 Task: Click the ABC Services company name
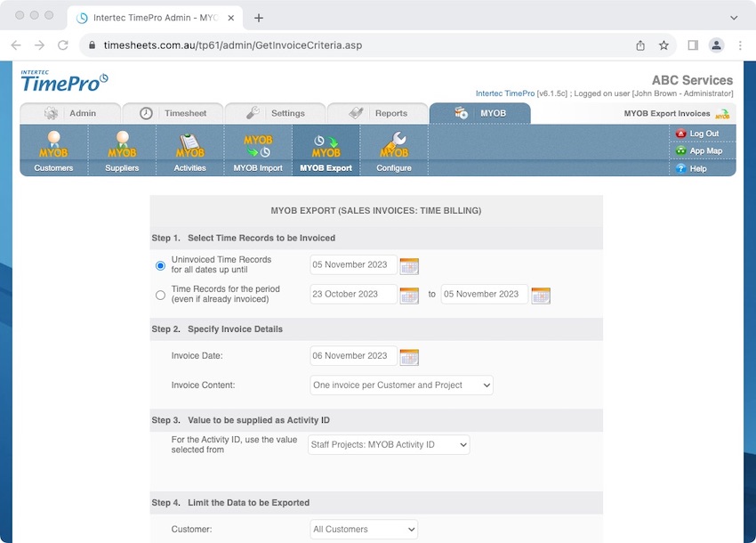[x=692, y=80]
